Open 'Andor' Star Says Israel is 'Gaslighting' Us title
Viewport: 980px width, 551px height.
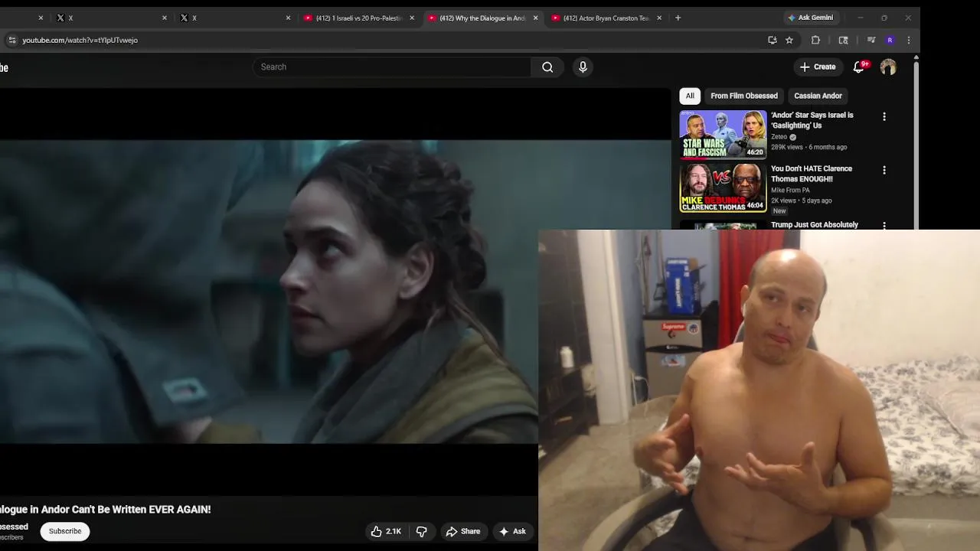pos(812,120)
